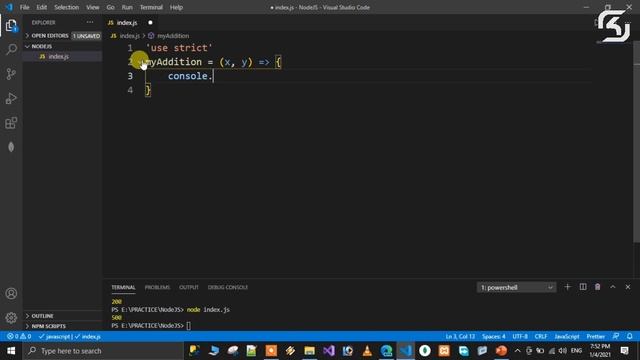The image size is (640, 360).
Task: Open the Explorer view in activity bar
Action: tap(11, 26)
